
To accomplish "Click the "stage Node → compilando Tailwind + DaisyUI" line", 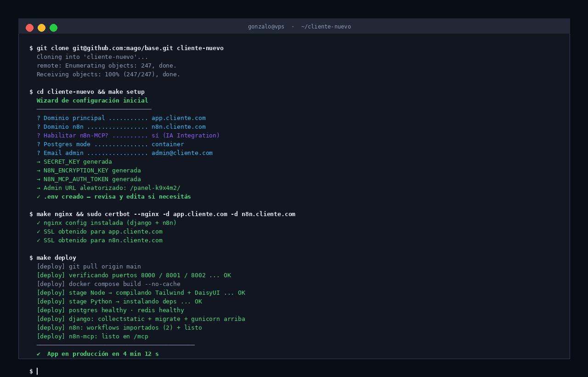I will click(141, 293).
